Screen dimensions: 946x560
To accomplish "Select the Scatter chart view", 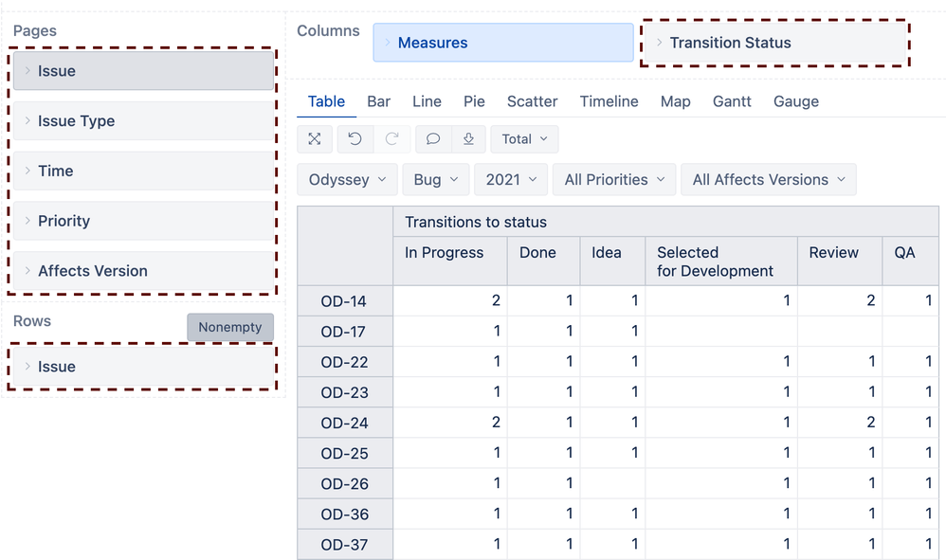I will click(x=532, y=101).
